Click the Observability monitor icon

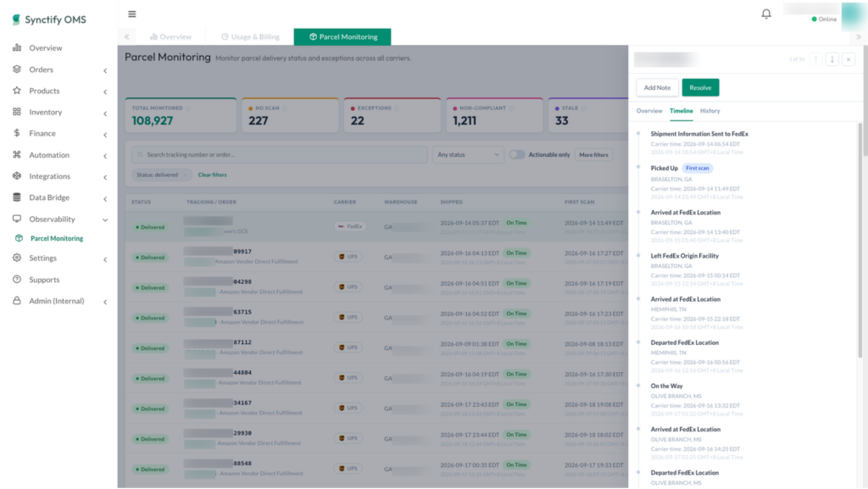(17, 219)
